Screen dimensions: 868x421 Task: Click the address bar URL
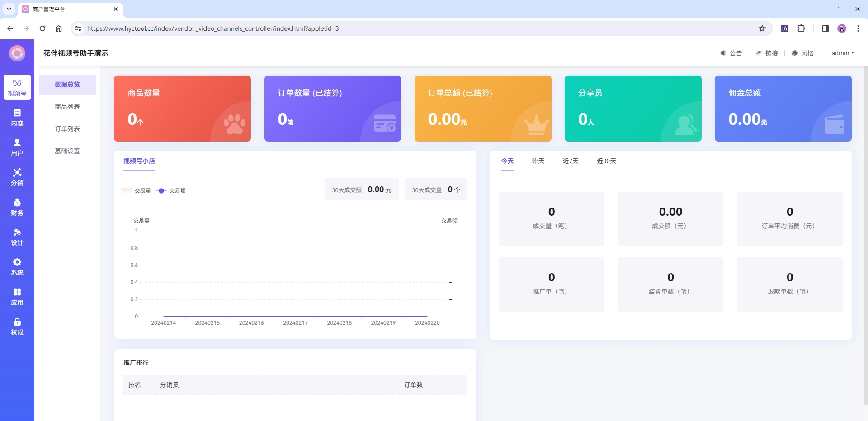pyautogui.click(x=213, y=28)
